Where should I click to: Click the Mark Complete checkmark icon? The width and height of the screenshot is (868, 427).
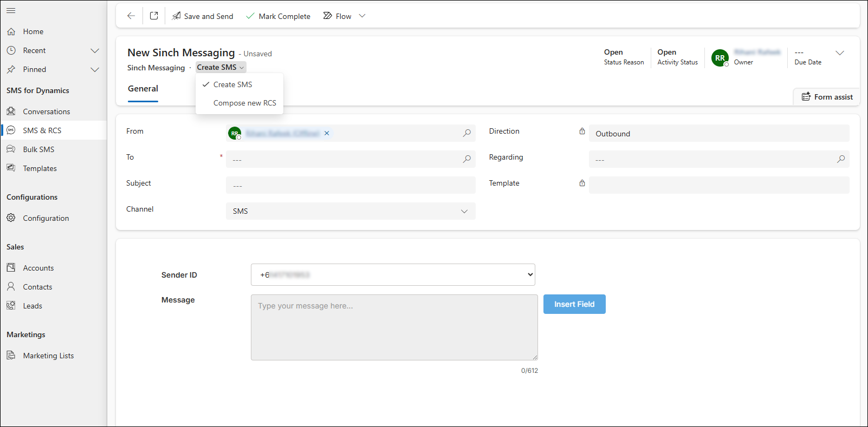pyautogui.click(x=250, y=16)
